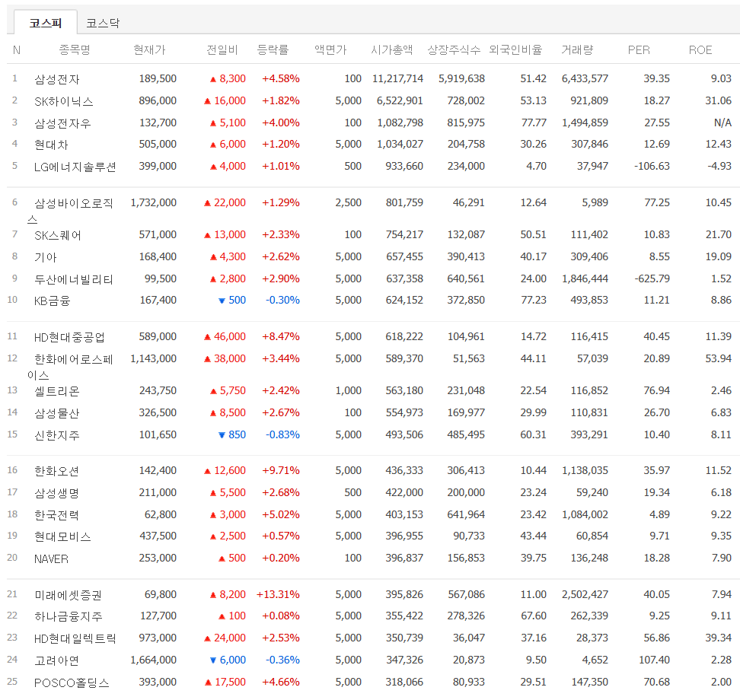Select 삼성바이오로직스 price 1,732,000
This screenshot has height=700, width=740.
point(153,203)
